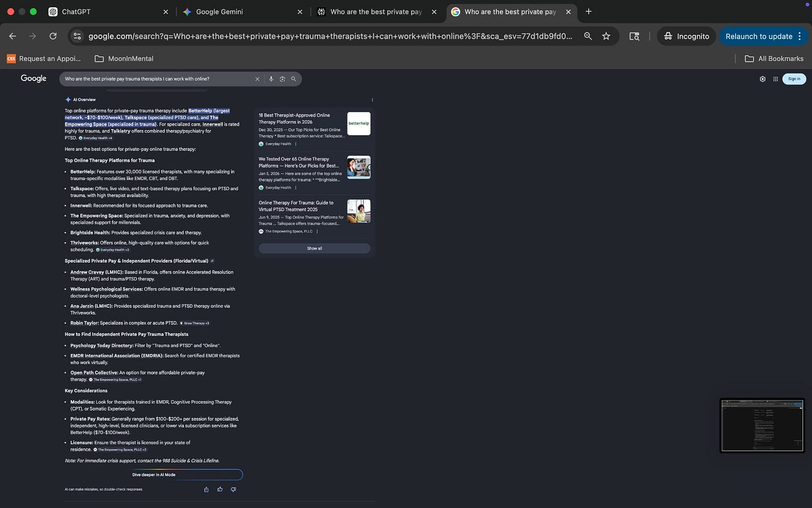Open the 18 Best Therapist-Approved Online Therapy article
The width and height of the screenshot is (812, 508).
point(294,118)
